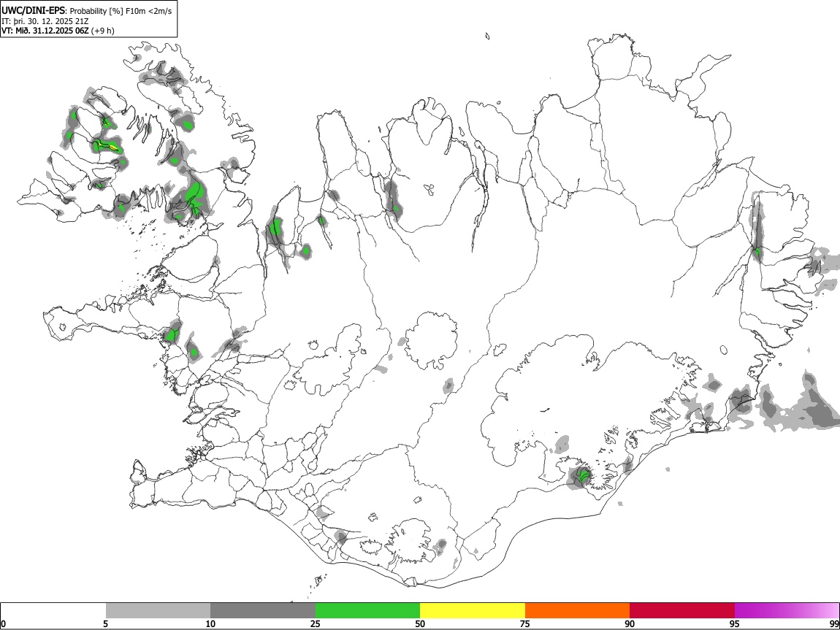
Task: Click the magenta 95–99% legend swatch
Action: 787,611
